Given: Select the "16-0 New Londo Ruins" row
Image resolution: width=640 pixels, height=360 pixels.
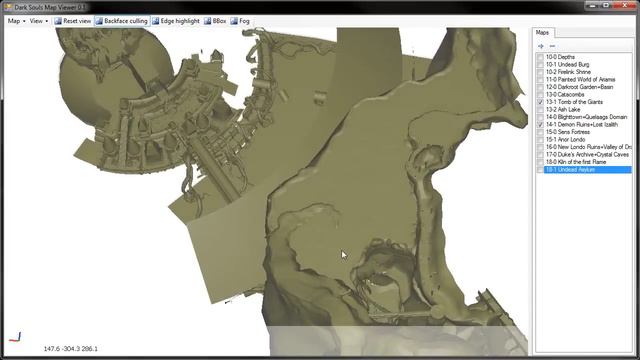Looking at the screenshot, I should [588, 147].
